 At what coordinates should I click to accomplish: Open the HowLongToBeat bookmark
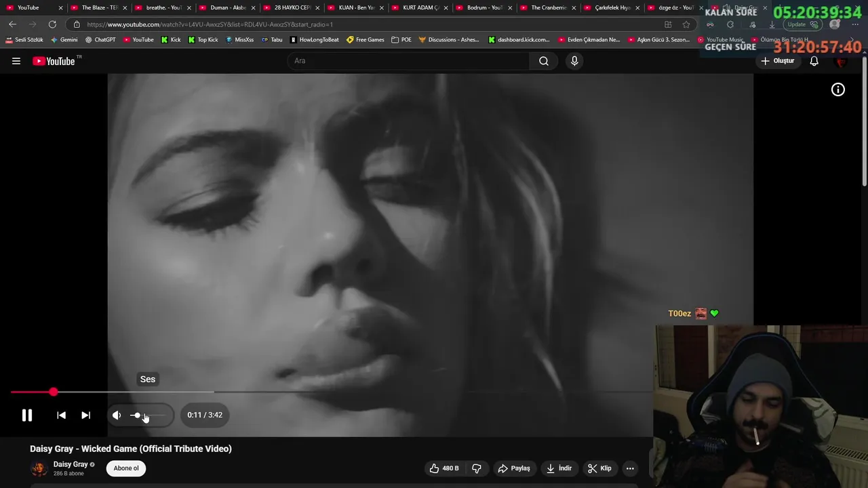pos(315,40)
